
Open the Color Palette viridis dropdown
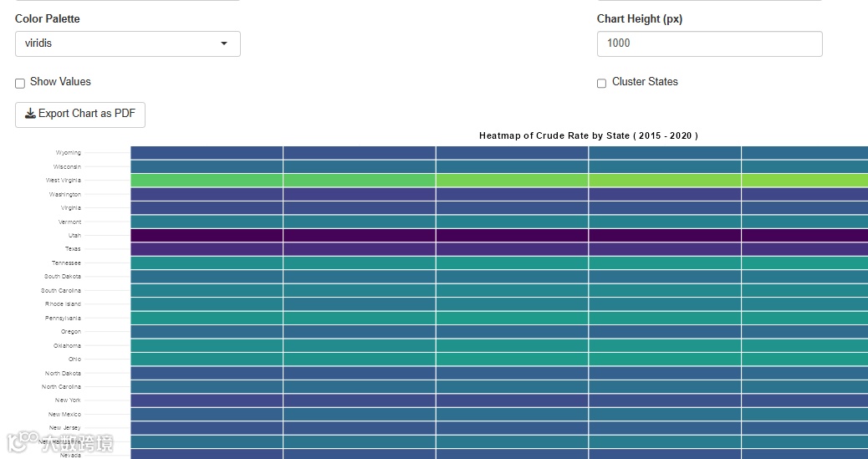click(127, 43)
